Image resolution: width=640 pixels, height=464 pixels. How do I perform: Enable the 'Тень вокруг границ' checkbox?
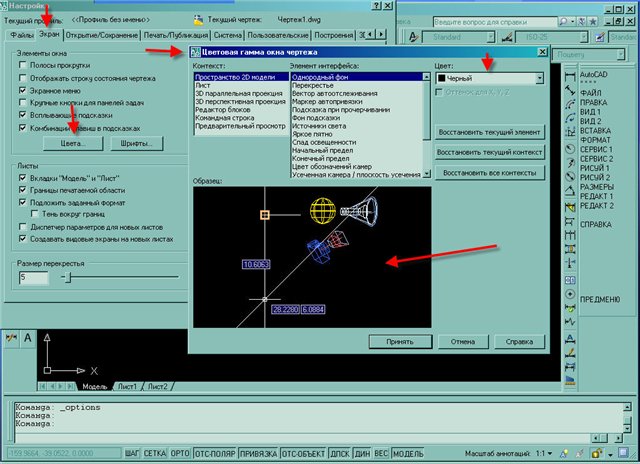(x=35, y=214)
